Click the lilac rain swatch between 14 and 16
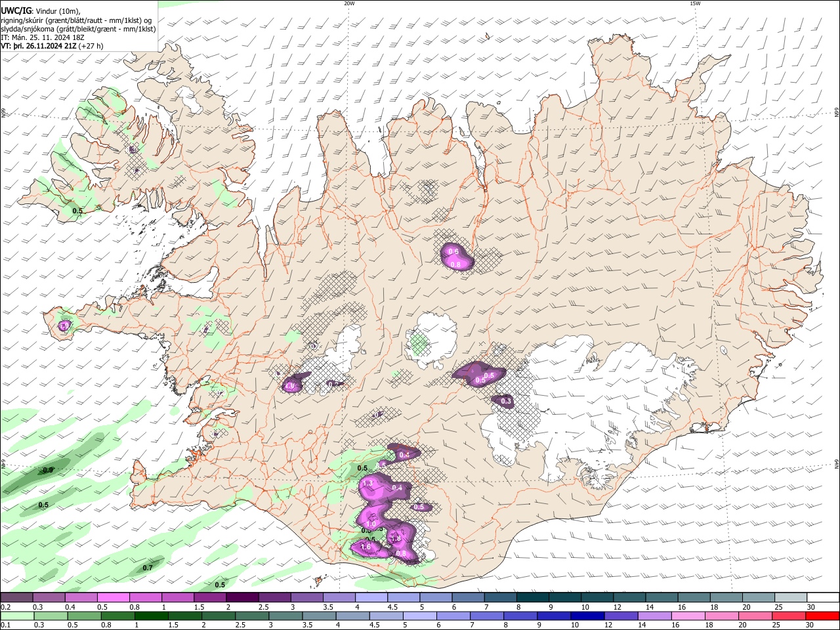 654,616
